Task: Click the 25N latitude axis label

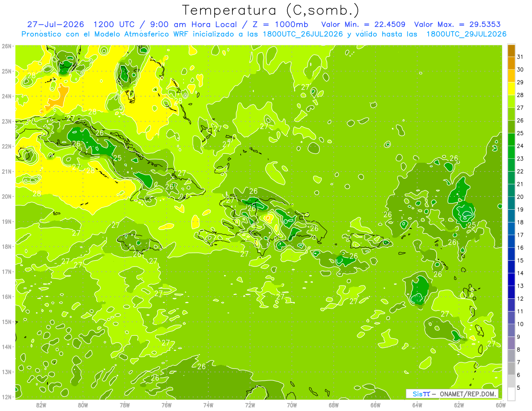Action: coord(7,71)
